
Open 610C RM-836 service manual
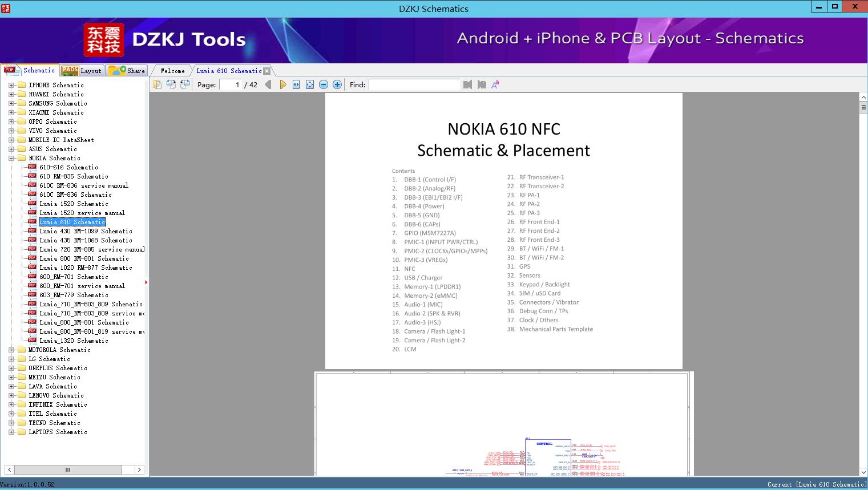coord(84,185)
